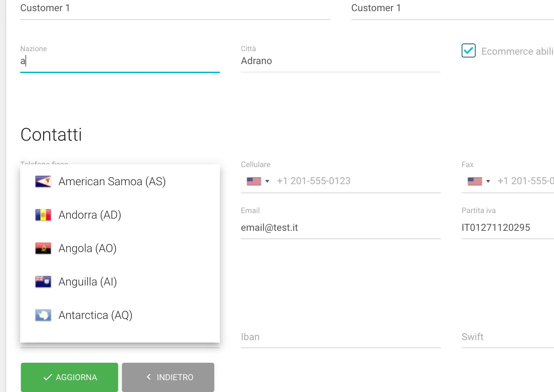Click the American Samoa flag icon
This screenshot has height=392, width=554.
click(x=43, y=181)
